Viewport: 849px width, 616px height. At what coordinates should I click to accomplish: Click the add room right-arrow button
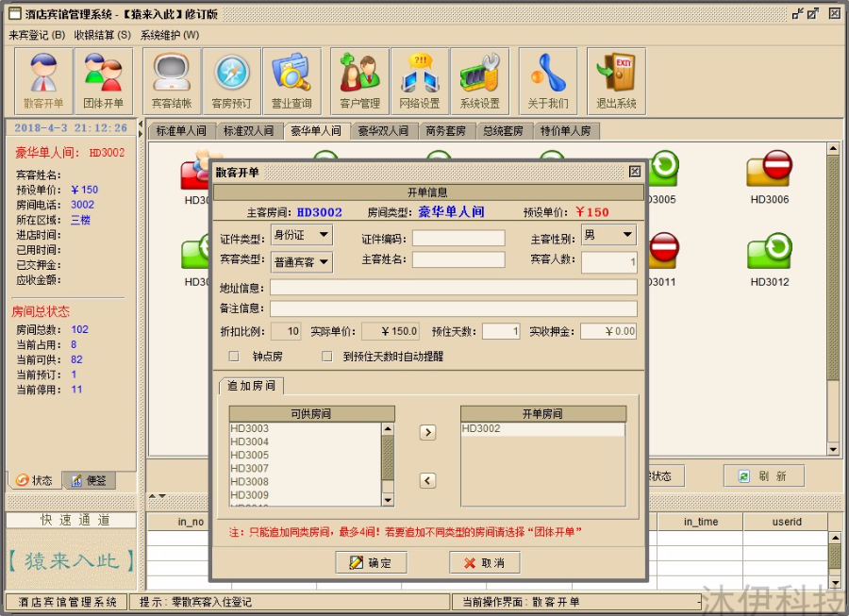427,432
